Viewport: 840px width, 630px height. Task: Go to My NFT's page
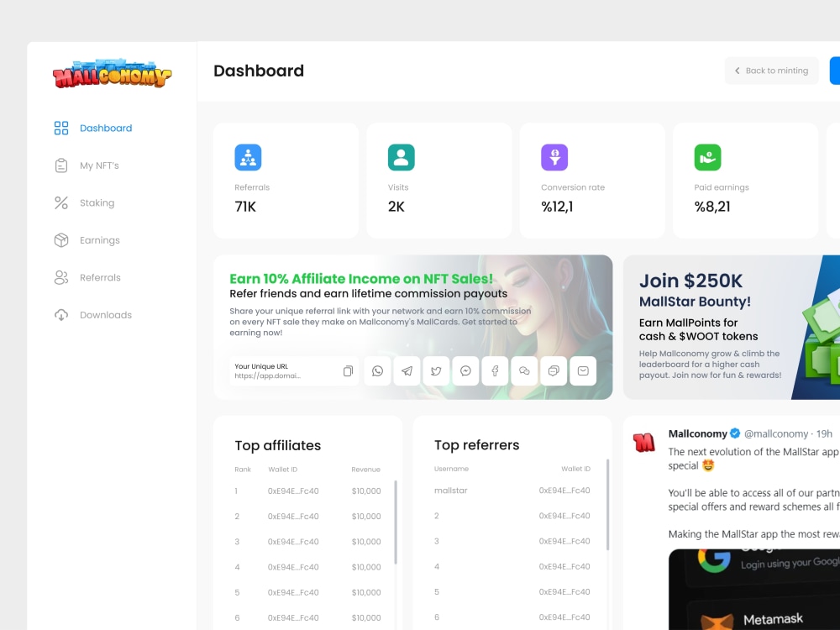point(87,165)
